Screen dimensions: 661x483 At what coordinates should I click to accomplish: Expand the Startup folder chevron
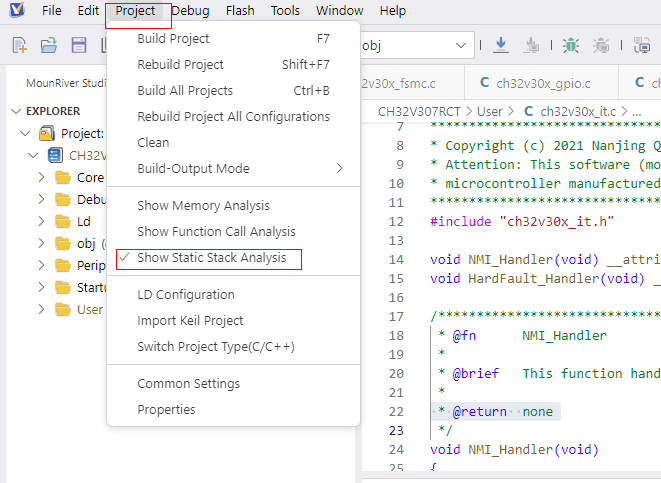(x=41, y=287)
